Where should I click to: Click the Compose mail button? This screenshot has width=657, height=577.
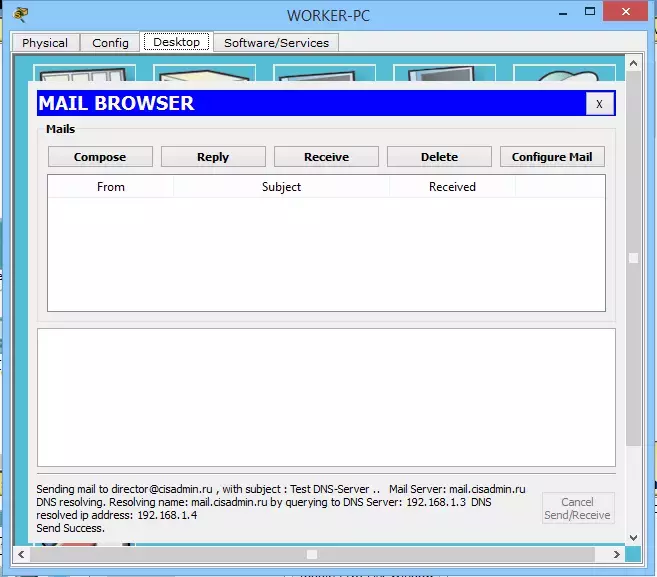[100, 157]
